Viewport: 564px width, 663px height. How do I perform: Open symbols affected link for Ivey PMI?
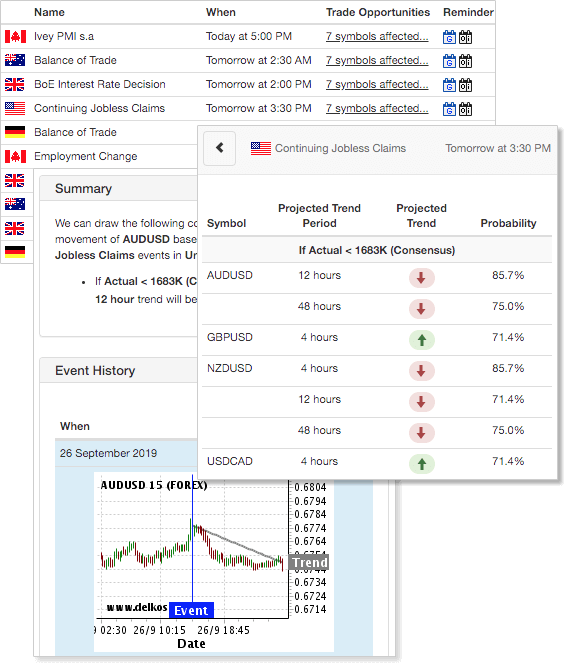click(377, 36)
